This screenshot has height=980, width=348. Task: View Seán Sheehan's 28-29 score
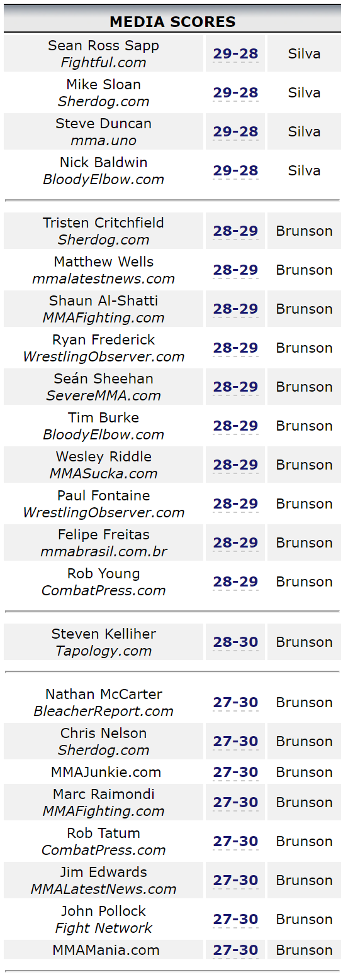click(x=235, y=387)
